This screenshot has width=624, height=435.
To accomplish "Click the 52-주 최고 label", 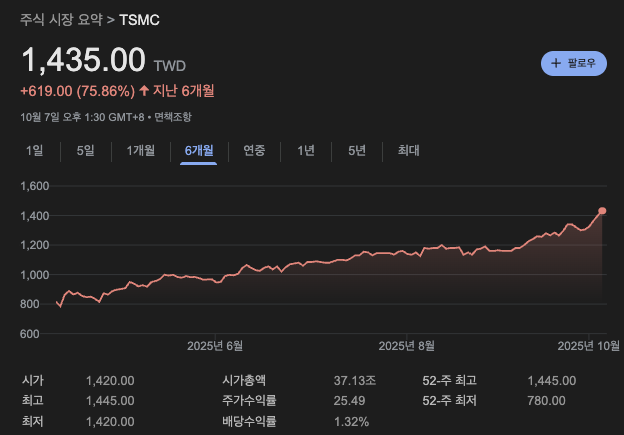I will [x=450, y=380].
